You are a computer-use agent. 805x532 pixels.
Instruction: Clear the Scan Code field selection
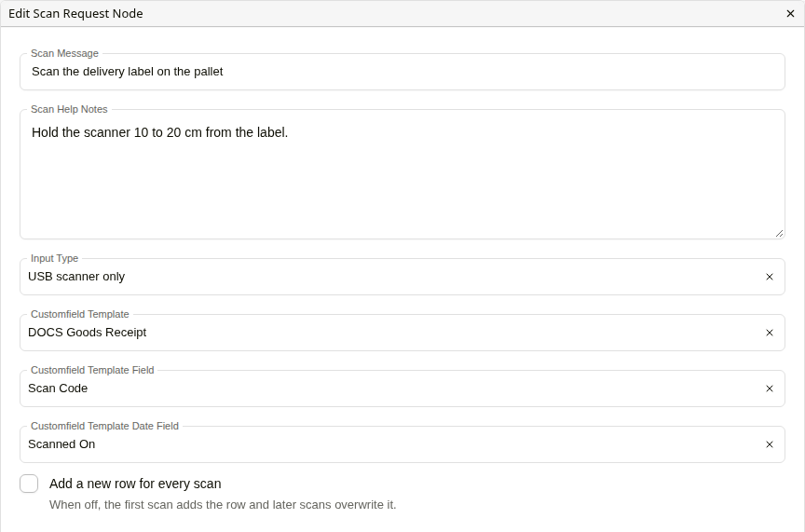pyautogui.click(x=769, y=389)
